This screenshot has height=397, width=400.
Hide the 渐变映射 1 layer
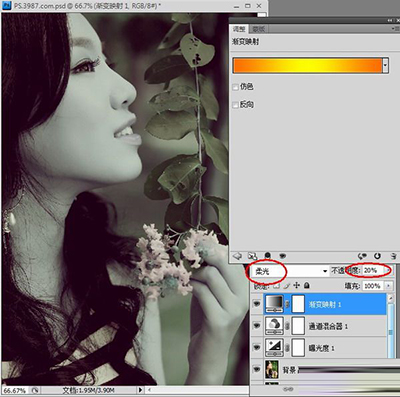tap(257, 304)
